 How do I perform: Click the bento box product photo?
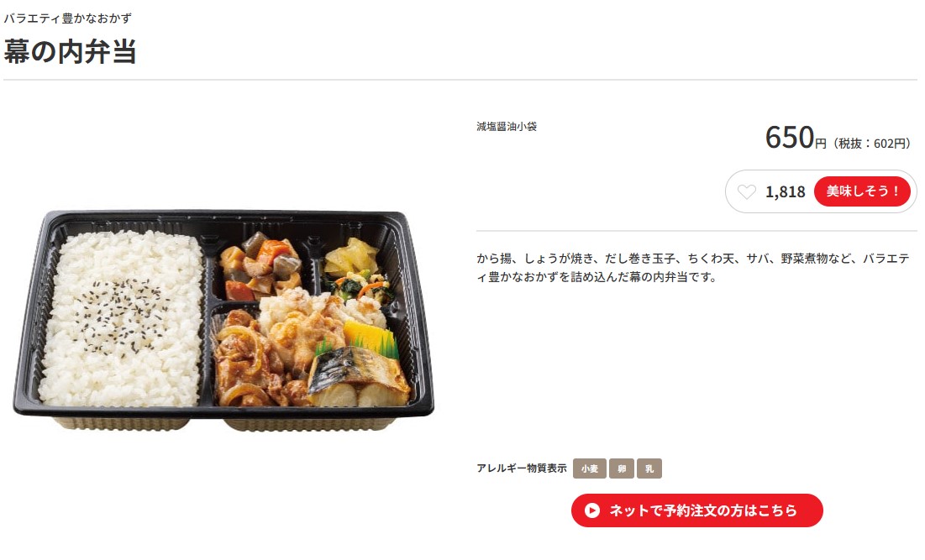click(x=223, y=320)
